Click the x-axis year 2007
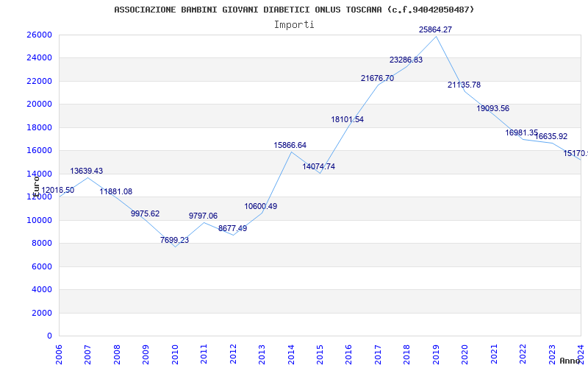The width and height of the screenshot is (588, 368). tap(87, 354)
